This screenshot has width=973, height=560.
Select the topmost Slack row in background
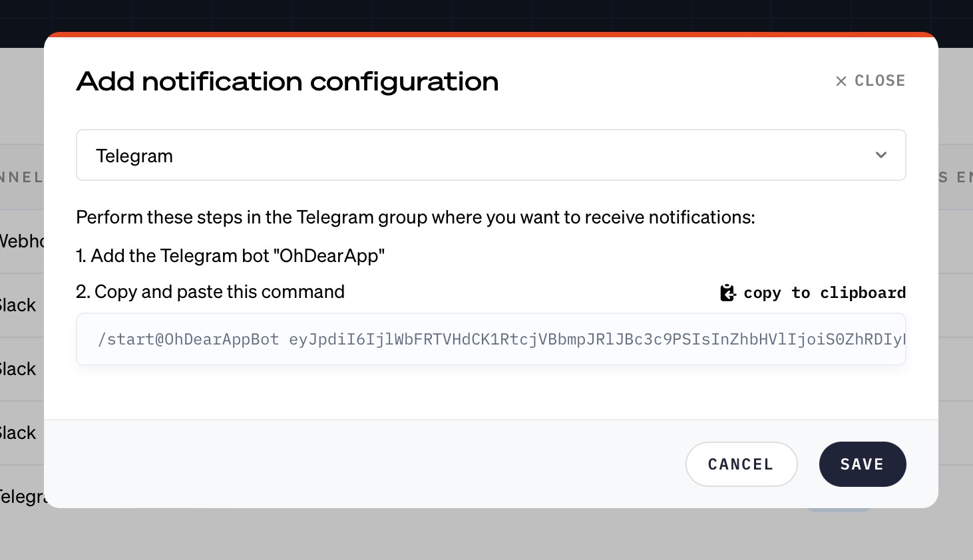coord(19,305)
